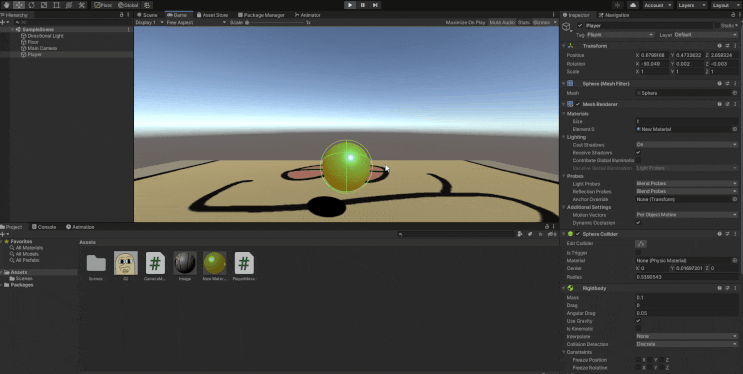Open Rigidbody component presets icon

(727, 288)
